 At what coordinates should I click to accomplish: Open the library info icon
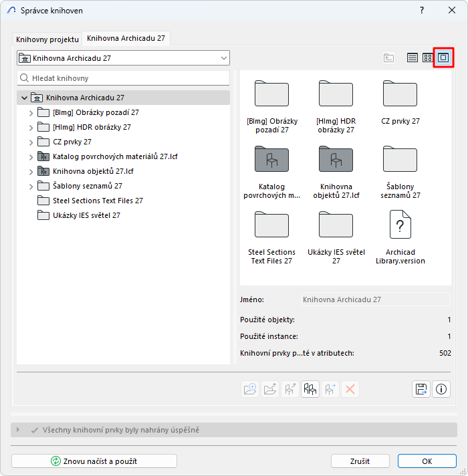[x=441, y=389]
